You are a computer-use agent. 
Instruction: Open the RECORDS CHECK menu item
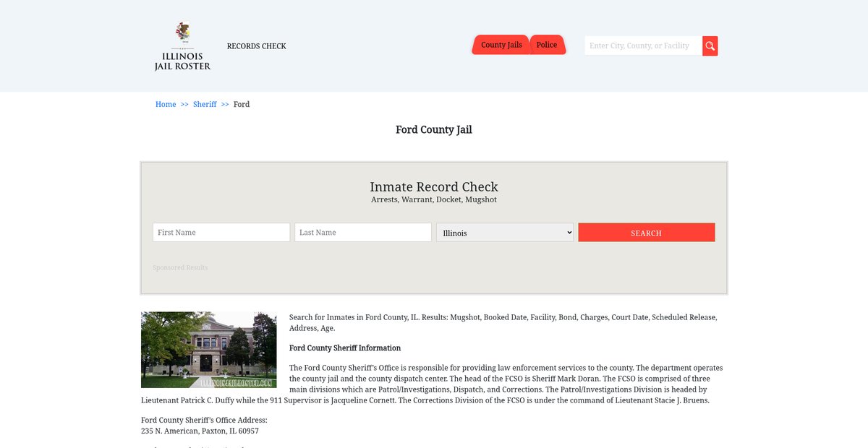coord(256,46)
